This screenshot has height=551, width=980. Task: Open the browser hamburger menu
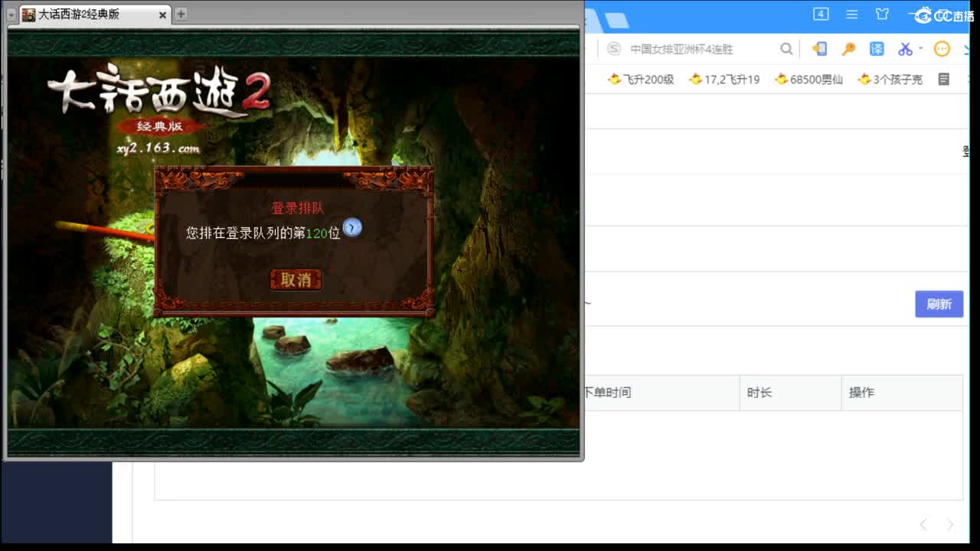click(851, 15)
